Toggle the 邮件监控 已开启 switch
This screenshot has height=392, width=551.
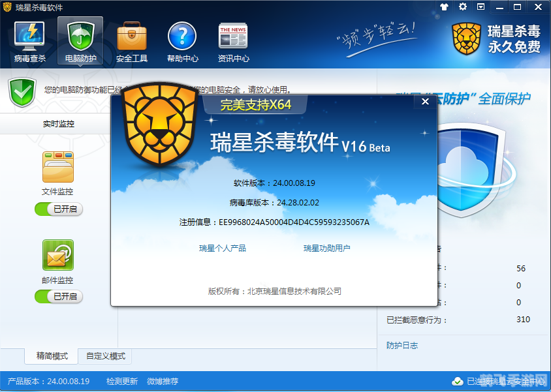pyautogui.click(x=59, y=296)
